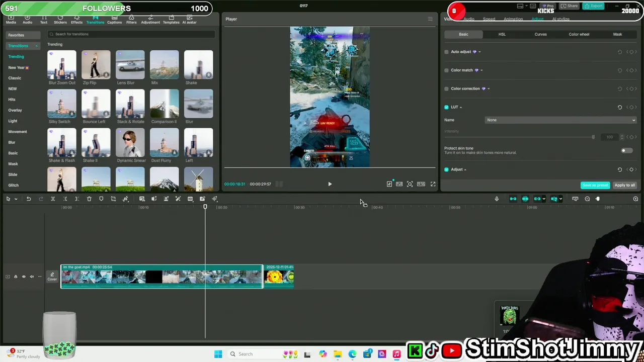This screenshot has width=644, height=362.
Task: Click the redo arrow in timeline toolbar
Action: coord(41,199)
